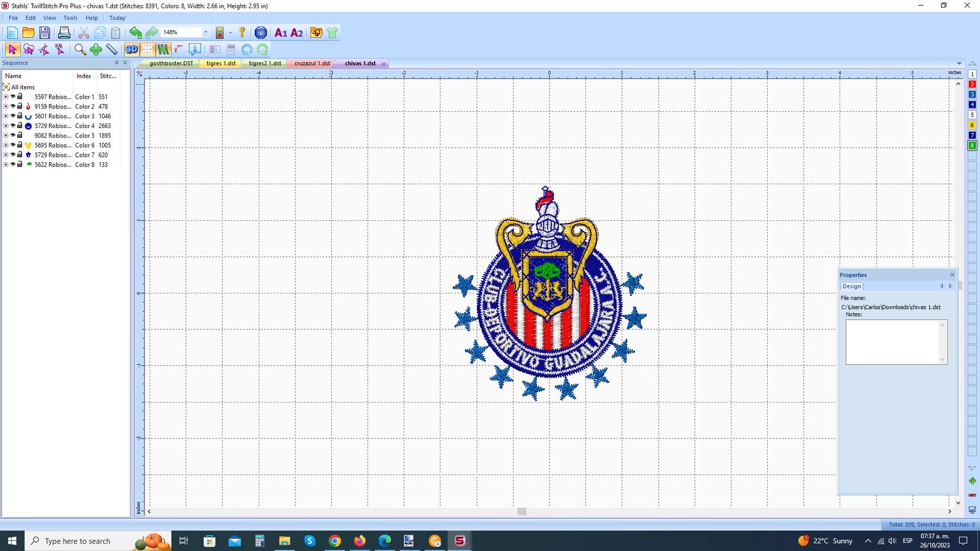Select yellow color swatch 6 in palette
The width and height of the screenshot is (980, 551).
[x=972, y=125]
